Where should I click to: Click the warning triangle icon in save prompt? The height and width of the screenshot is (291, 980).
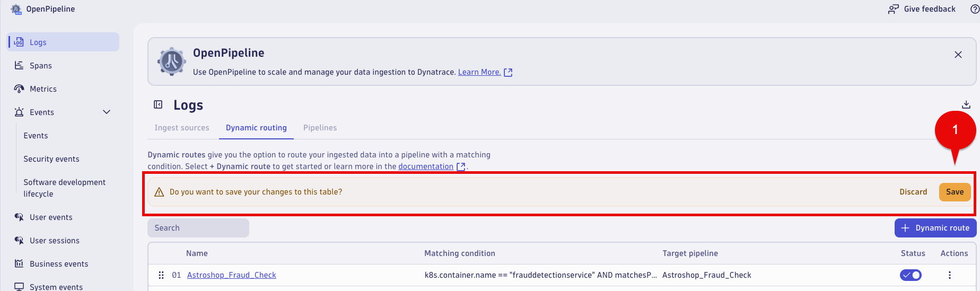[x=159, y=192]
